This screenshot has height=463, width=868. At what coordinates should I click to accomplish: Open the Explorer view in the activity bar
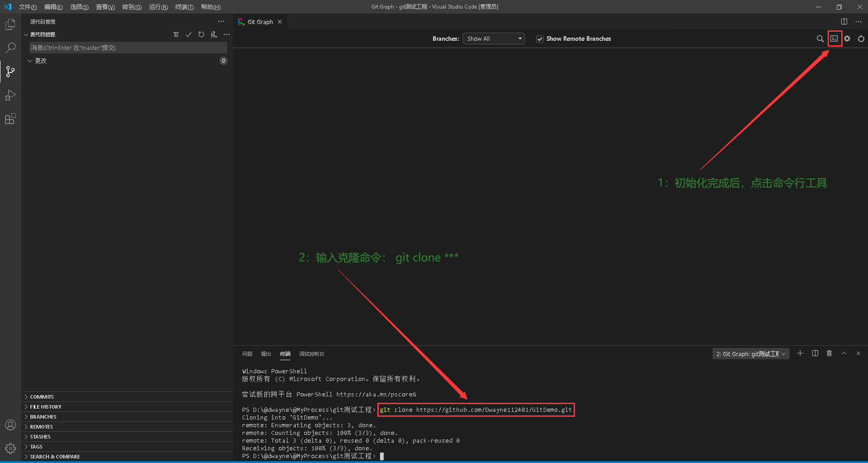(x=10, y=24)
